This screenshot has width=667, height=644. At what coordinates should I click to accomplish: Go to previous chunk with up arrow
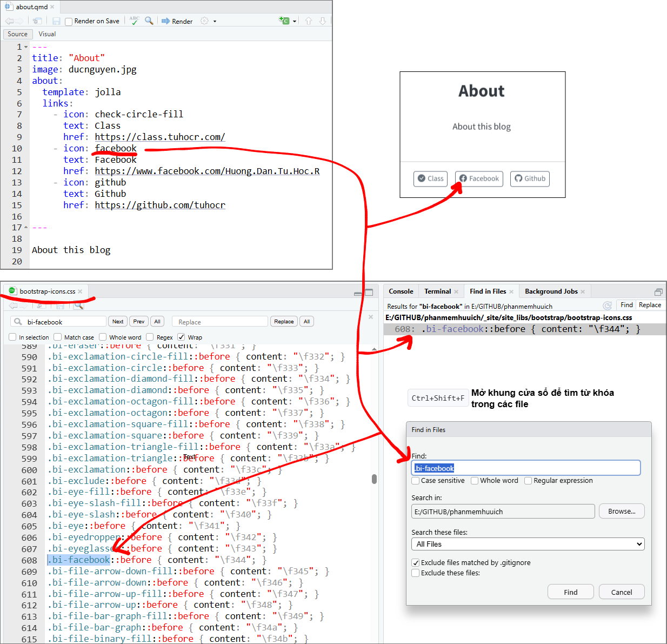pos(309,21)
